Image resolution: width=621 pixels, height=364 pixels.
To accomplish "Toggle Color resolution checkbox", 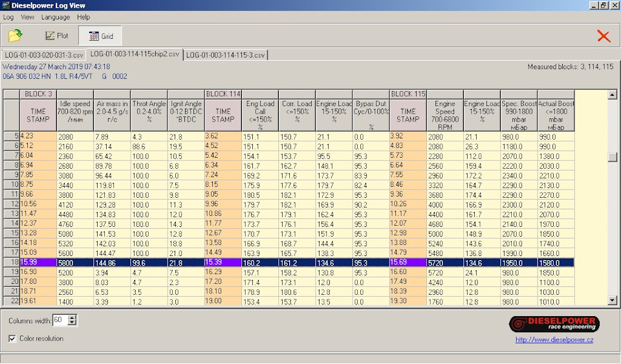I will (12, 338).
